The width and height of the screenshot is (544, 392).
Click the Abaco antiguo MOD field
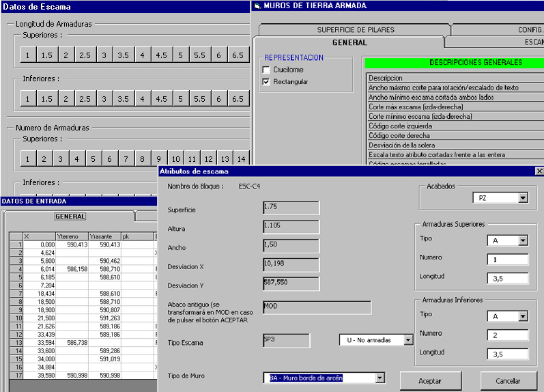(x=317, y=307)
